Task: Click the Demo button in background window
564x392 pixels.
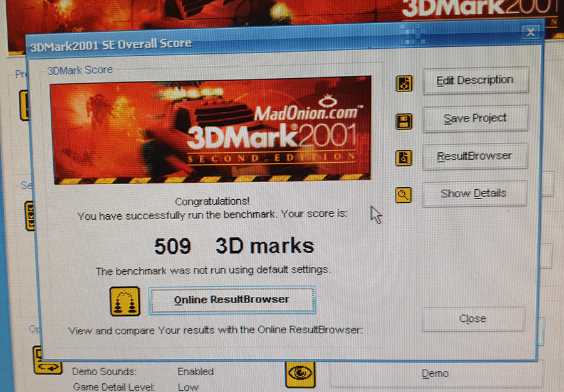Action: click(435, 374)
